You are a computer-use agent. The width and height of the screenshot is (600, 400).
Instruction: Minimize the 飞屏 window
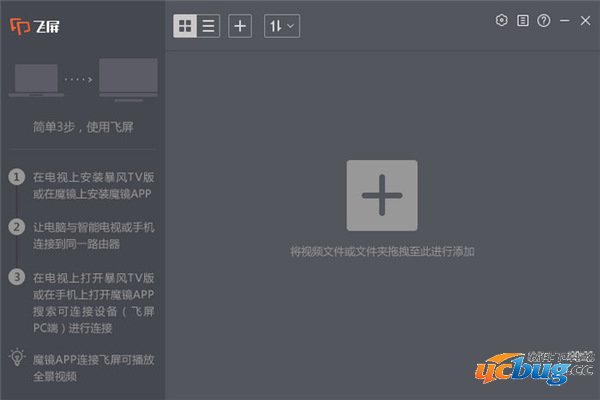coord(565,20)
